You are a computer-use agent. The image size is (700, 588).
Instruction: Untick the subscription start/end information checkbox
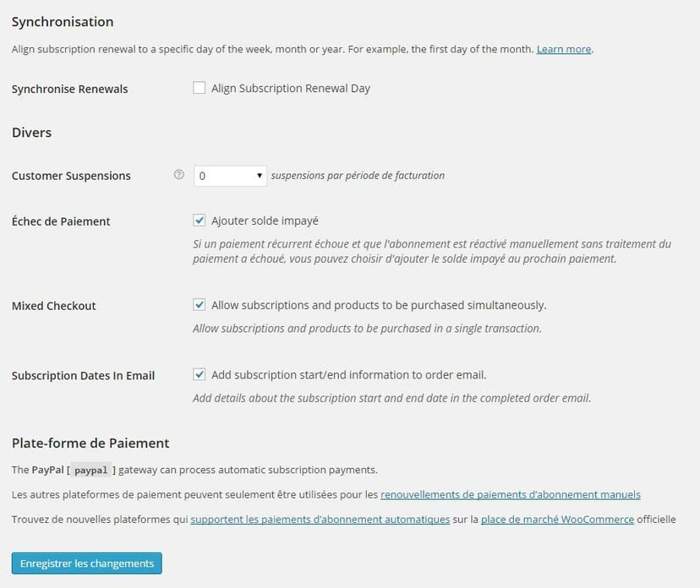pos(200,374)
